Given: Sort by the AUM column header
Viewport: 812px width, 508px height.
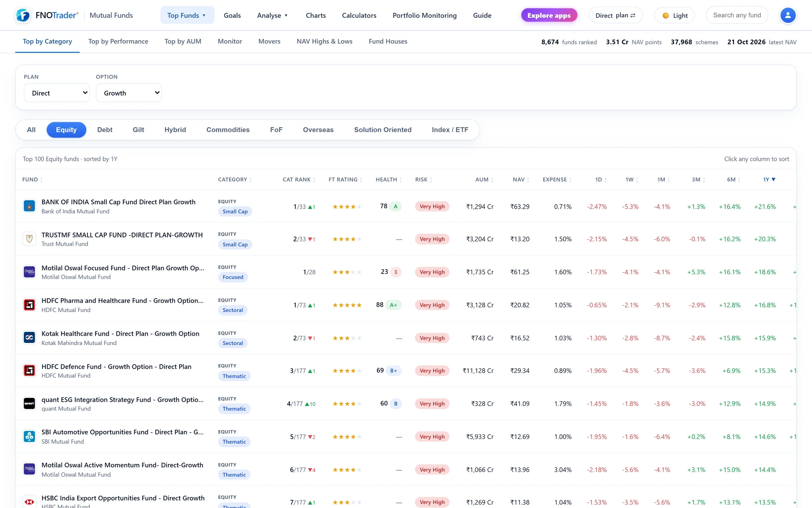Looking at the screenshot, I should 484,179.
